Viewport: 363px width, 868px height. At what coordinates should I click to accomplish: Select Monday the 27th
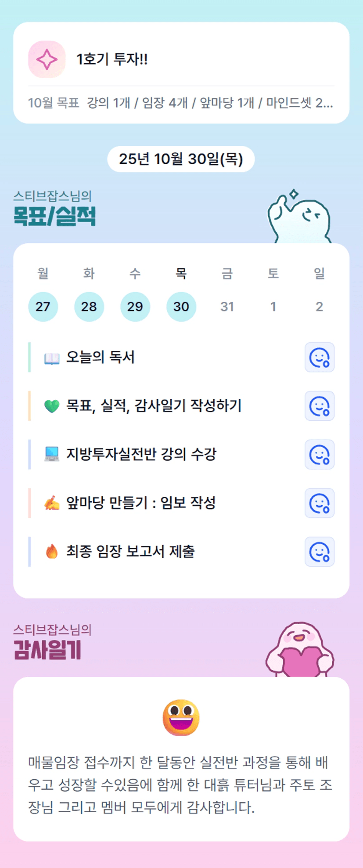tap(43, 307)
